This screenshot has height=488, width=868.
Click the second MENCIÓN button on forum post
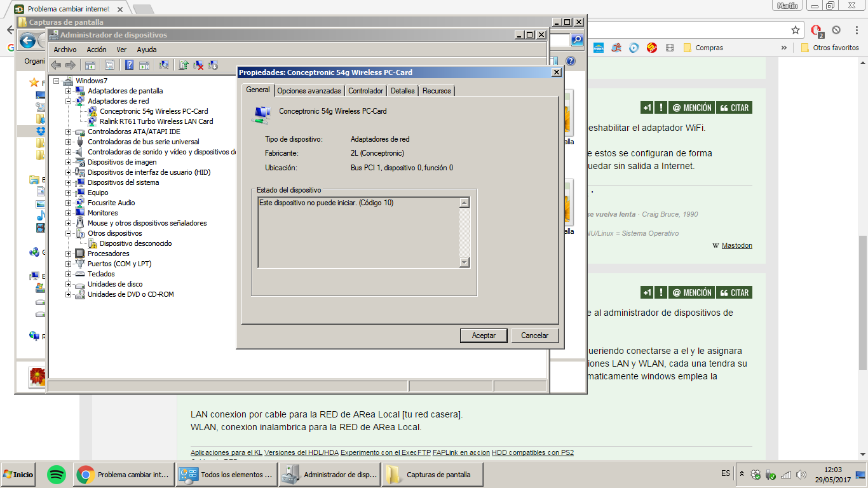[x=692, y=293]
